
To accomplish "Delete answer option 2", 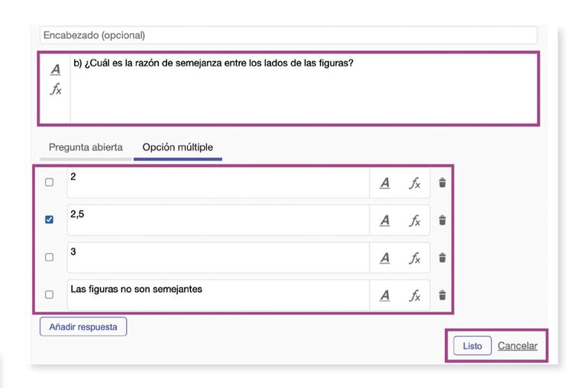I will pos(442,183).
